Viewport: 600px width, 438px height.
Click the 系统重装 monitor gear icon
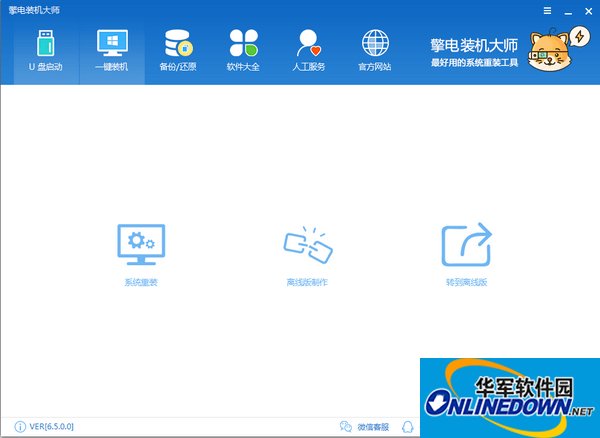click(x=141, y=245)
